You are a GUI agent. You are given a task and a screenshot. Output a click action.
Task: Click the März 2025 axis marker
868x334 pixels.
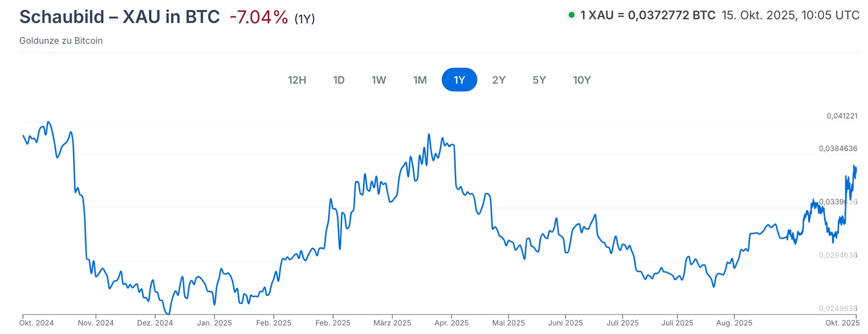(392, 323)
